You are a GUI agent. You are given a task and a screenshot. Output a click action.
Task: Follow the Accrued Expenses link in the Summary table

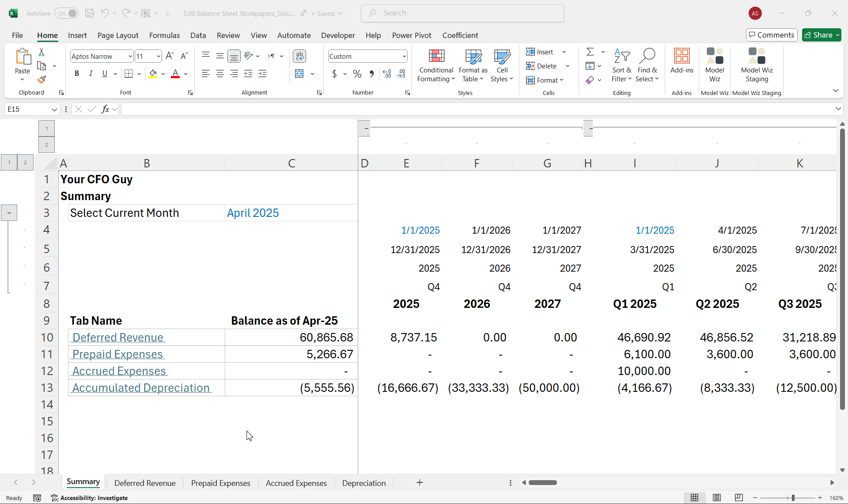point(119,371)
